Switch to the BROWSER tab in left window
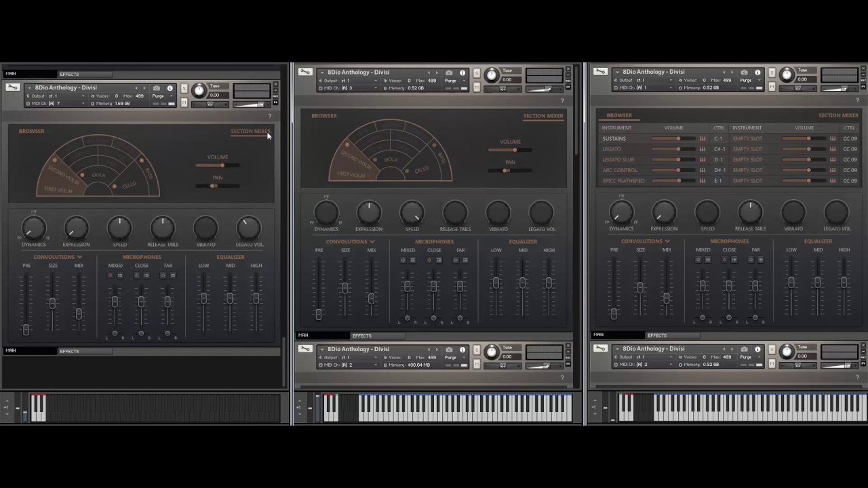Image resolution: width=868 pixels, height=488 pixels. (32, 131)
